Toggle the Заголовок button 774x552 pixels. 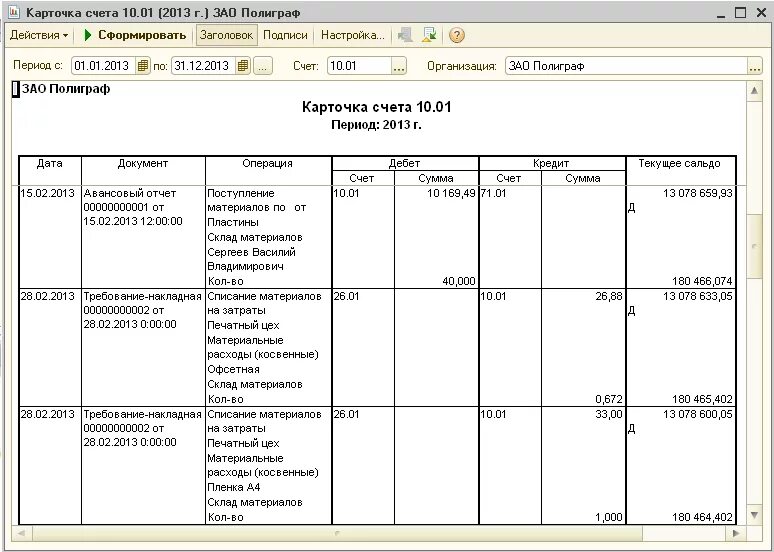point(227,35)
